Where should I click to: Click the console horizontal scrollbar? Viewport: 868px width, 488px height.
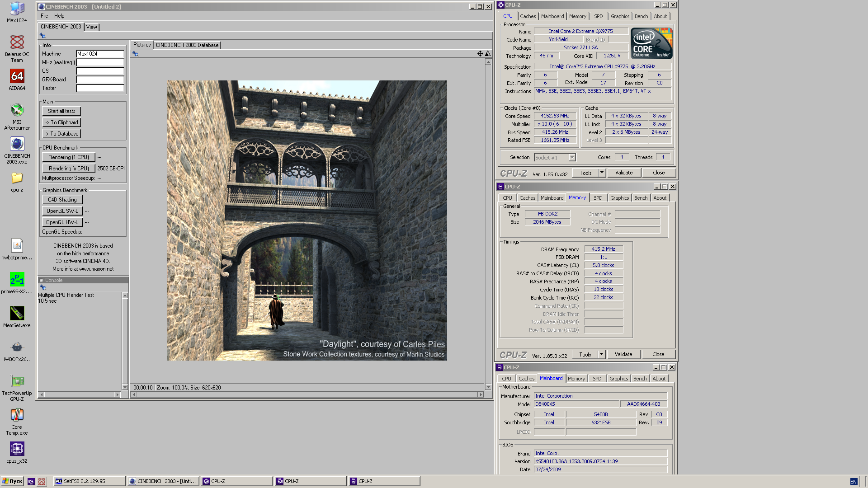[80, 395]
